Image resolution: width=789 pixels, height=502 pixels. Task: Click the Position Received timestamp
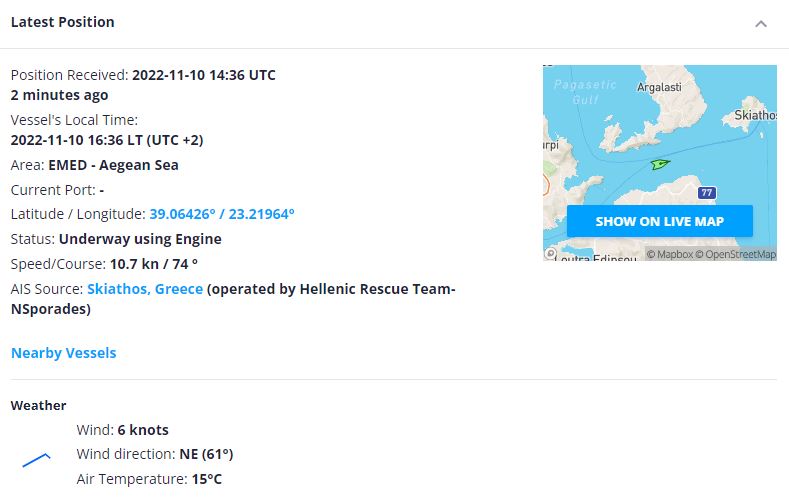204,75
